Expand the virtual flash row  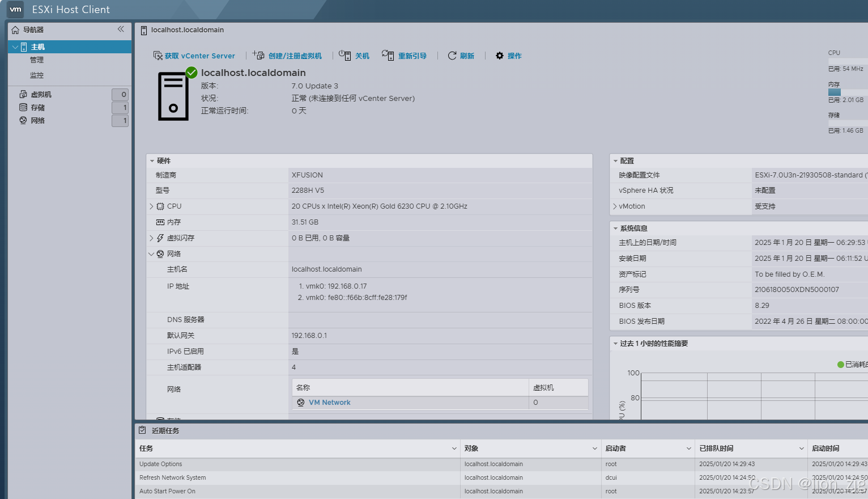pyautogui.click(x=151, y=238)
